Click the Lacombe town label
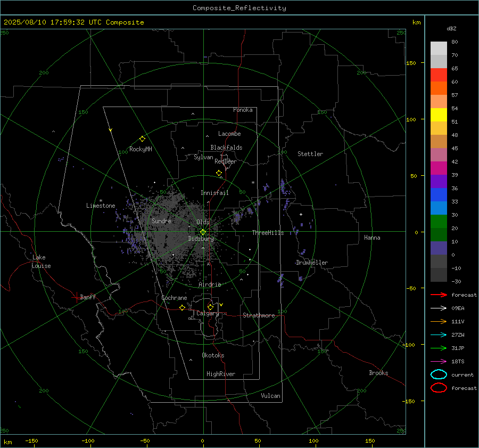 (229, 134)
